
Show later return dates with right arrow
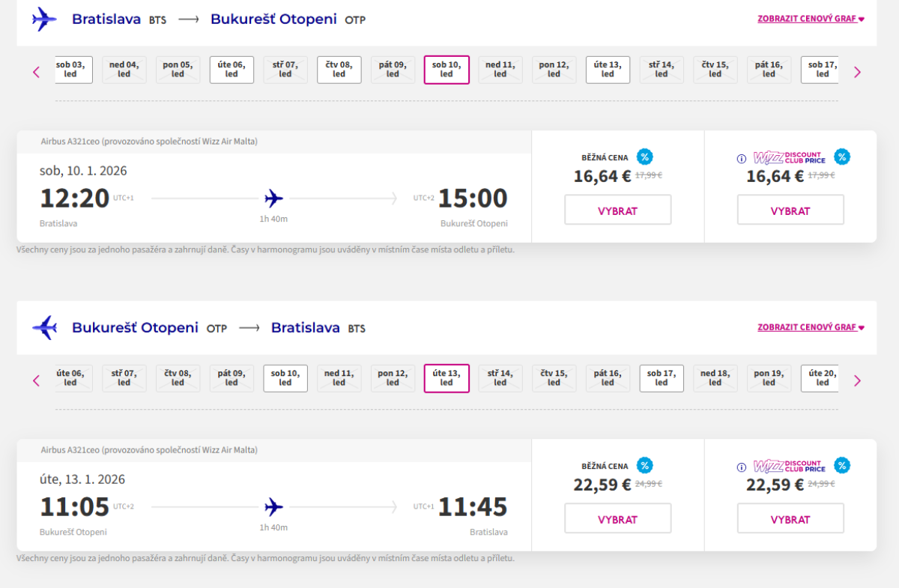click(x=858, y=381)
